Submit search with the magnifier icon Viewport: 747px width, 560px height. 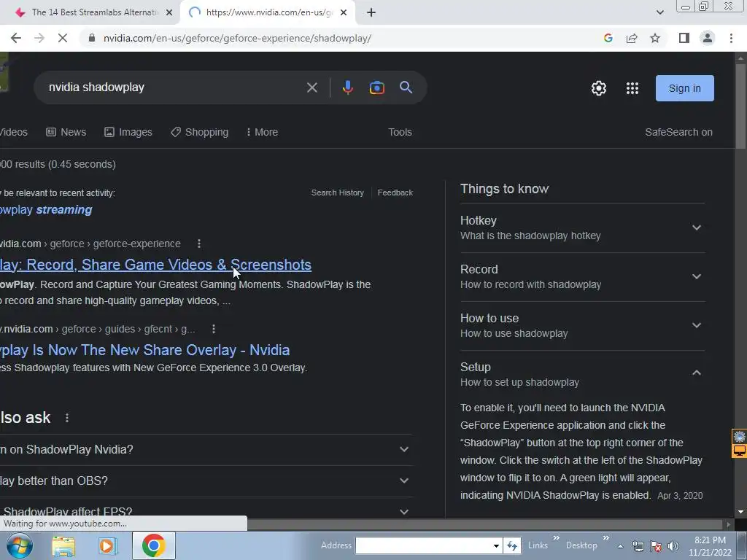click(x=406, y=87)
